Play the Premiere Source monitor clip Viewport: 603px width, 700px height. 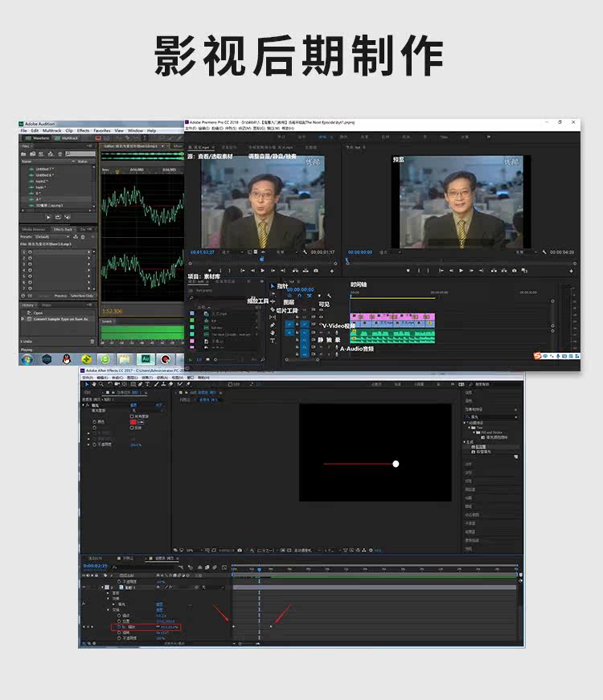[x=262, y=271]
